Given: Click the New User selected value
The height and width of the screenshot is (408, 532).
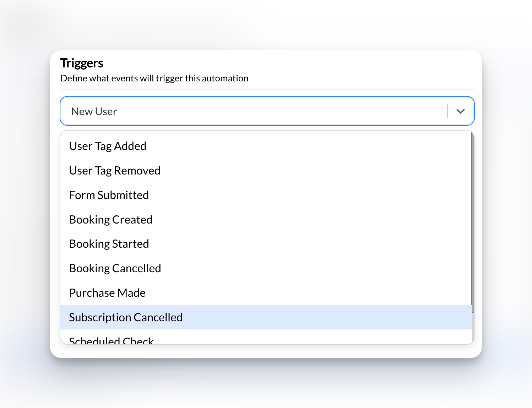Looking at the screenshot, I should click(x=94, y=112).
